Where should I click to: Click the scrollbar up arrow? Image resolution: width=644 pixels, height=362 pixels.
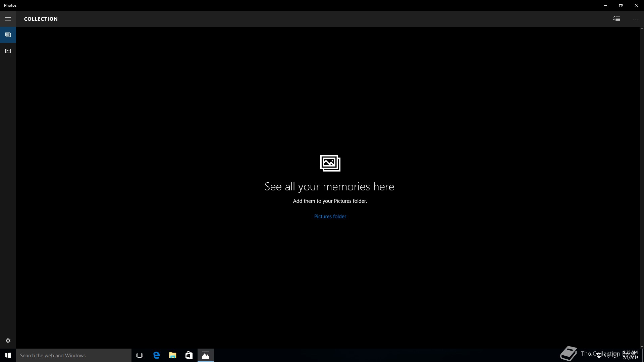tap(642, 29)
